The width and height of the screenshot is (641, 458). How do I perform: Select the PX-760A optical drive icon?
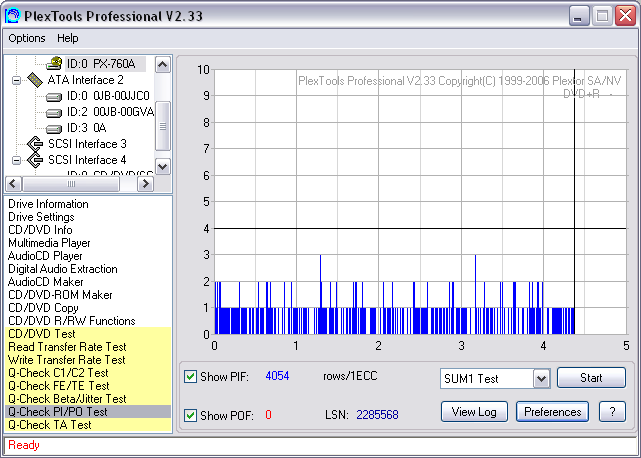point(54,63)
